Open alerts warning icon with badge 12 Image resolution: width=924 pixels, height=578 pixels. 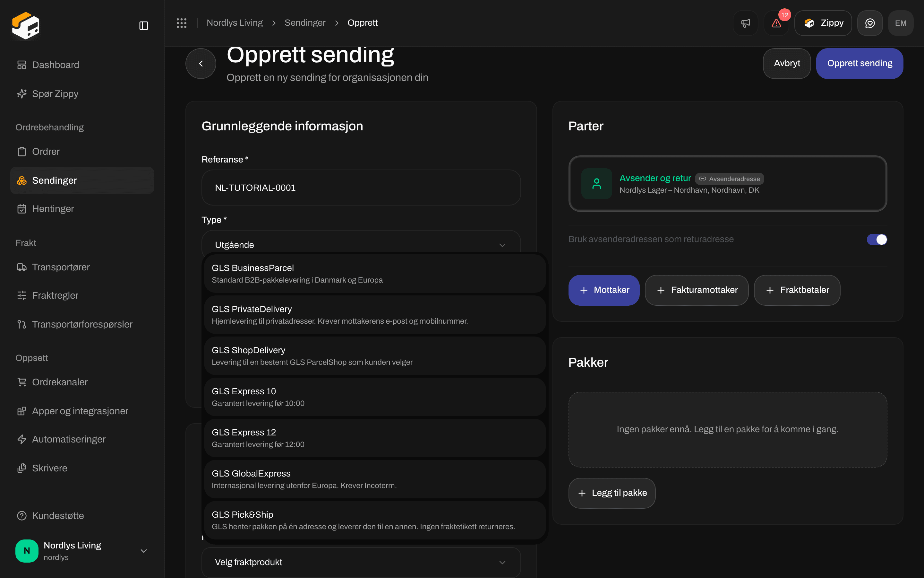(777, 23)
